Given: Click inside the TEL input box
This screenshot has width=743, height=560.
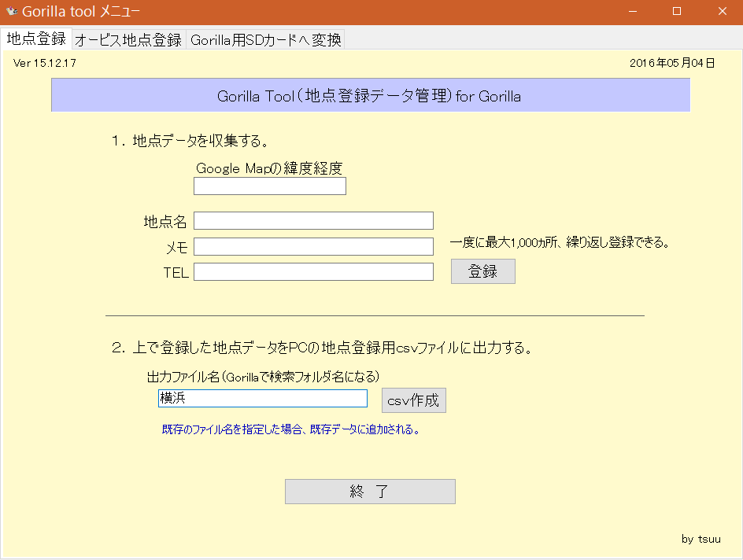Looking at the screenshot, I should coord(313,272).
